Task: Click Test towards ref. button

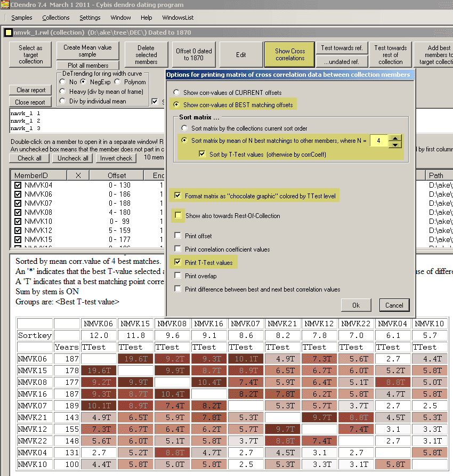Action: point(342,48)
